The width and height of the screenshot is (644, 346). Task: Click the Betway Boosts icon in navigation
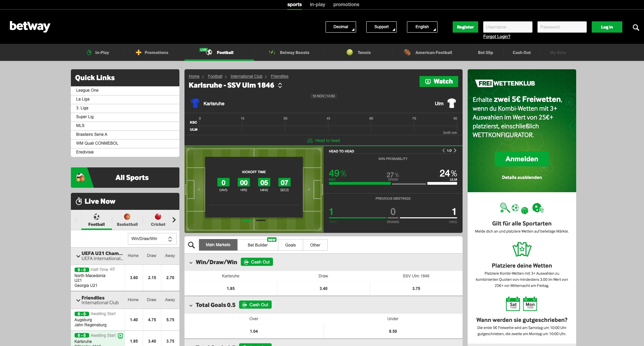click(x=271, y=52)
